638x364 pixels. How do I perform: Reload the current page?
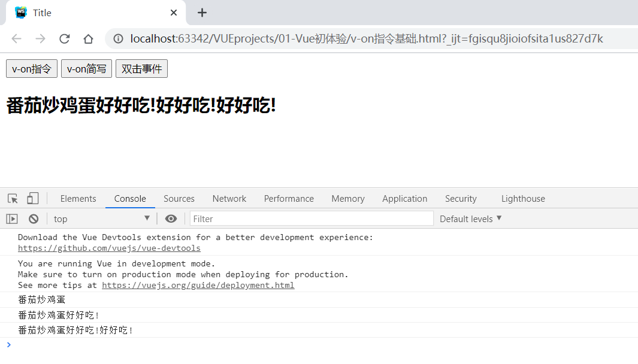pyautogui.click(x=64, y=39)
